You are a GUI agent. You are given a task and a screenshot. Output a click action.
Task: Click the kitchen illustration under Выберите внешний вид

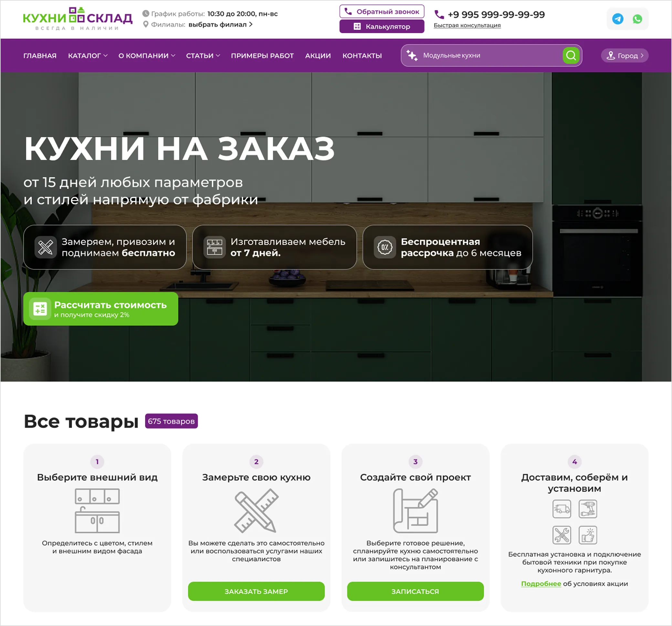(x=97, y=511)
